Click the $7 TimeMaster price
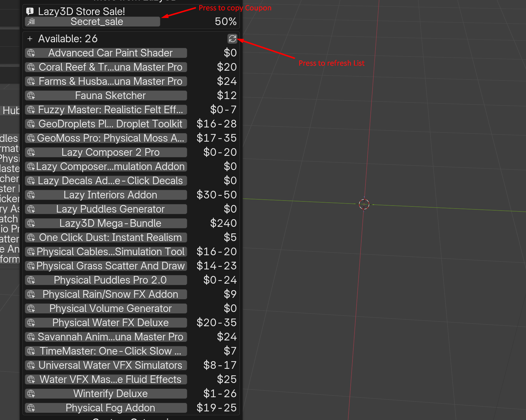 [x=230, y=351]
